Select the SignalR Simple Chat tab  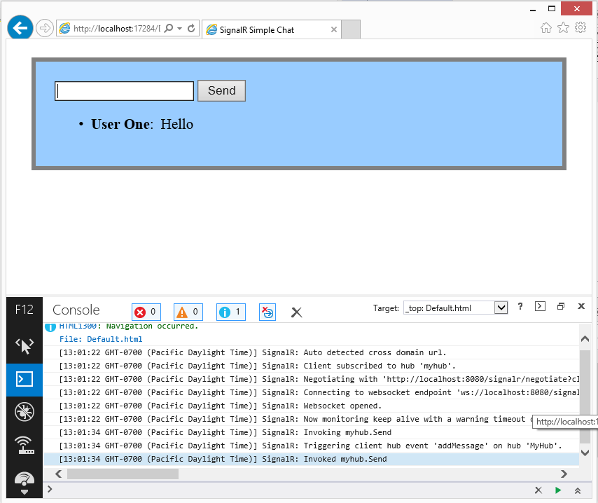pos(272,29)
